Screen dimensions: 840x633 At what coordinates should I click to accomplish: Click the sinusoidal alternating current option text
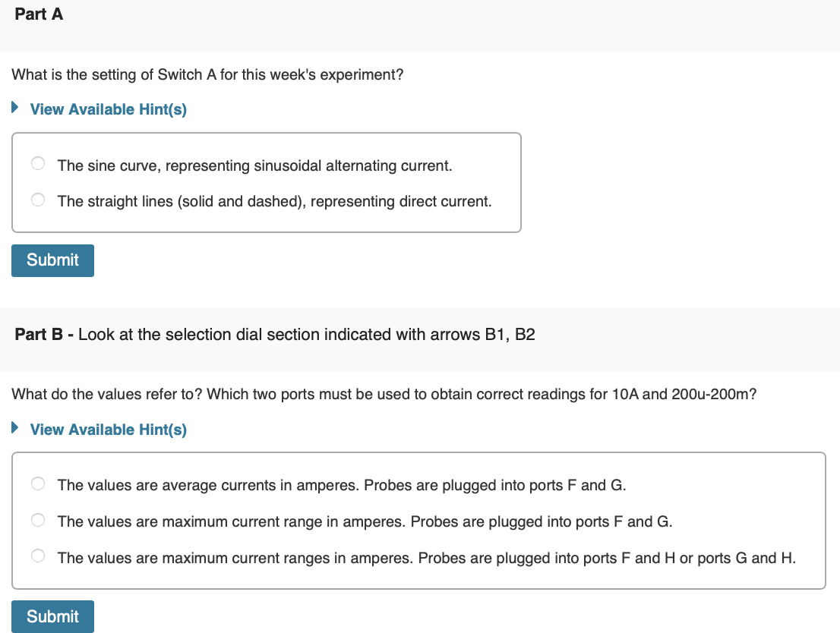[x=254, y=165]
